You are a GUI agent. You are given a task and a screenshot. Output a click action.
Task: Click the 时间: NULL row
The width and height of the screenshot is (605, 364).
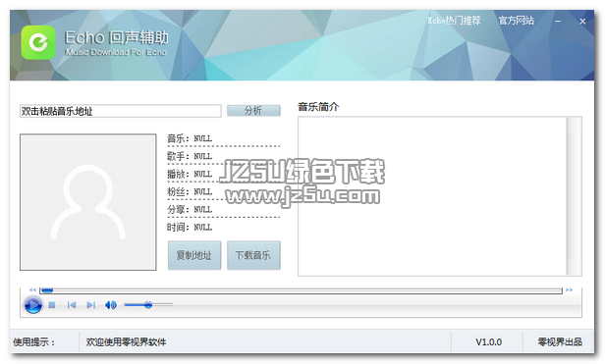tap(190, 227)
